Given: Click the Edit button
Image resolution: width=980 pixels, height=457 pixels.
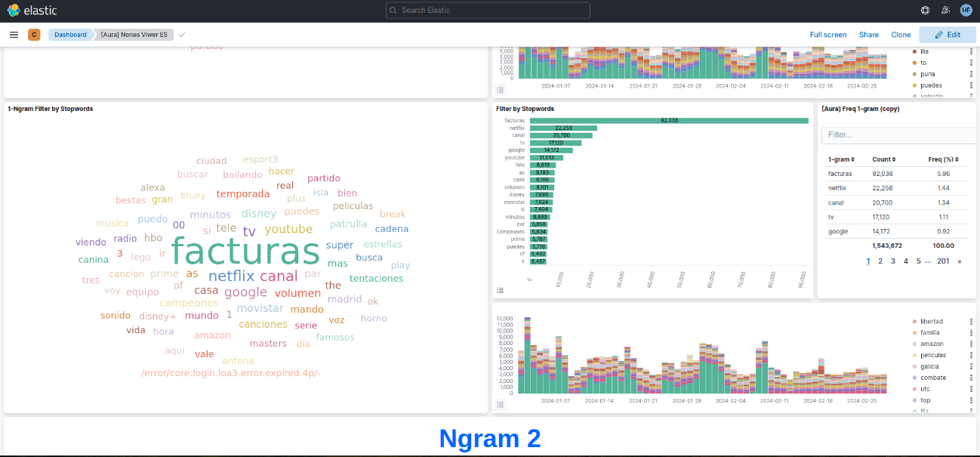Looking at the screenshot, I should [x=947, y=35].
